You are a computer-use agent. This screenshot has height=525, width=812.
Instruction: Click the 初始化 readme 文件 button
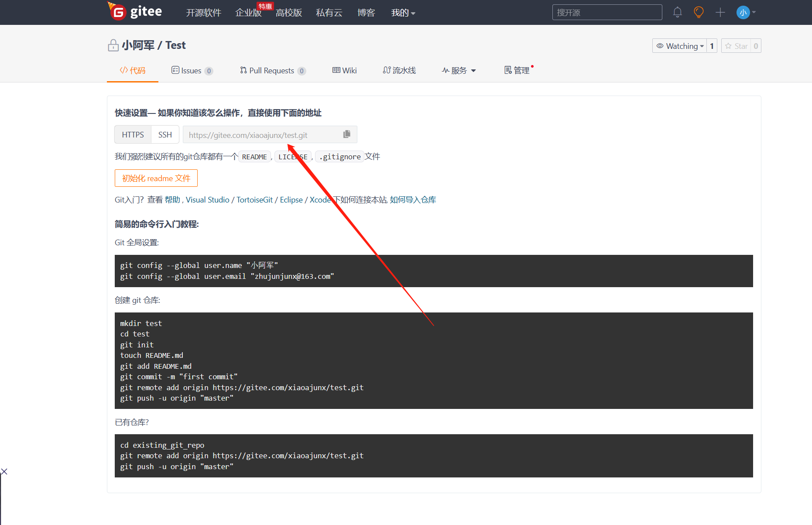tap(156, 178)
